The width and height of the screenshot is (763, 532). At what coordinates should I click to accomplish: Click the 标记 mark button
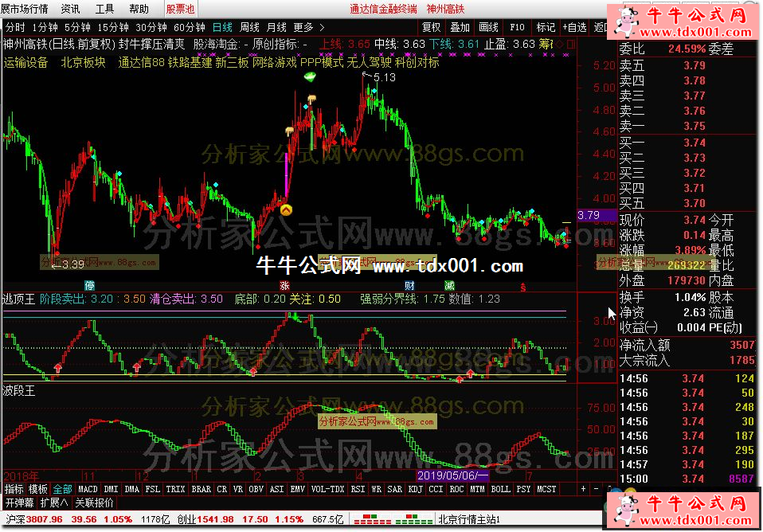pyautogui.click(x=546, y=27)
